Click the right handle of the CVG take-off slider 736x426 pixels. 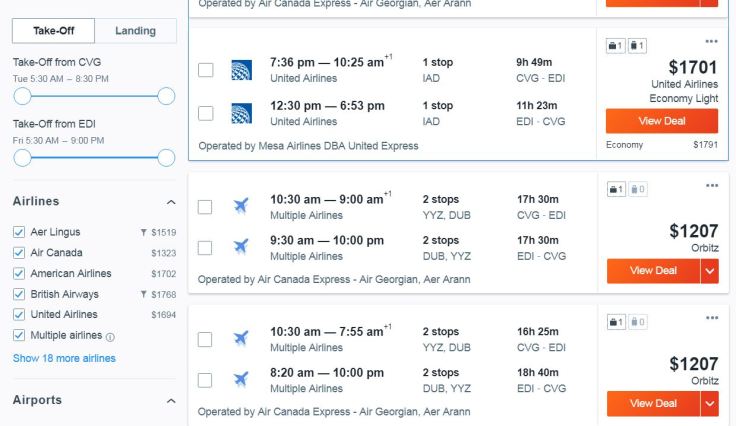166,96
